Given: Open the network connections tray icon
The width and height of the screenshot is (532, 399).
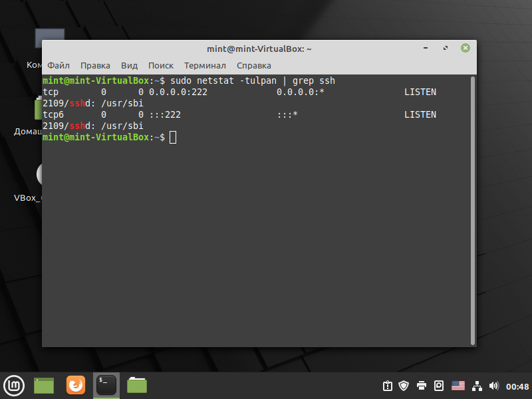Looking at the screenshot, I should (x=477, y=386).
